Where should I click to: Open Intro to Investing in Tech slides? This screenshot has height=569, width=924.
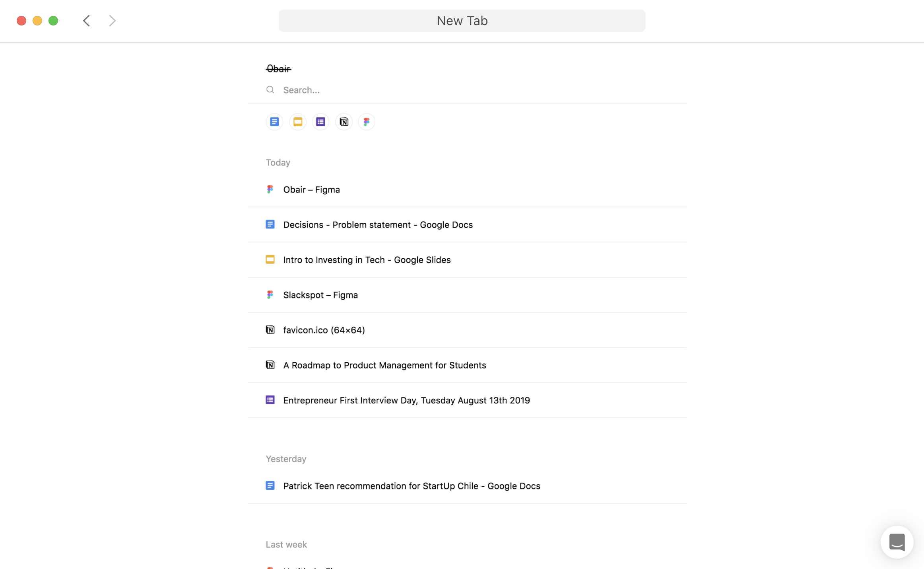click(467, 260)
